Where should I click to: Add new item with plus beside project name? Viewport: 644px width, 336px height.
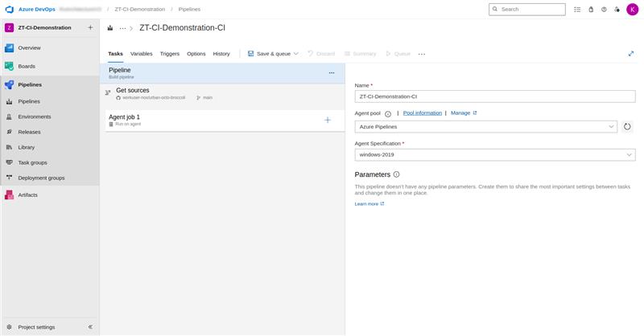[90, 27]
